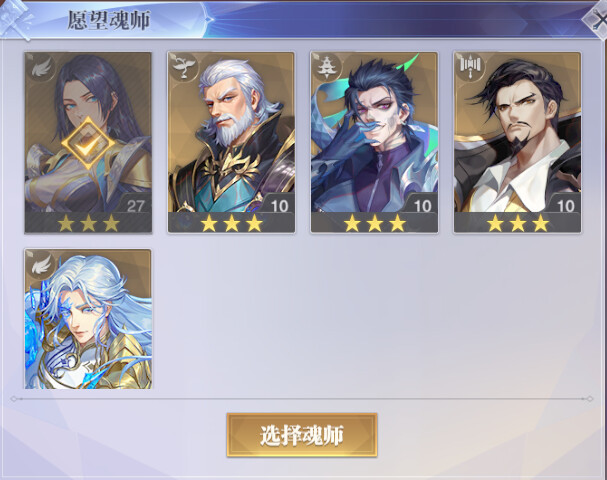Click the number 27 badge on first card

[135, 206]
